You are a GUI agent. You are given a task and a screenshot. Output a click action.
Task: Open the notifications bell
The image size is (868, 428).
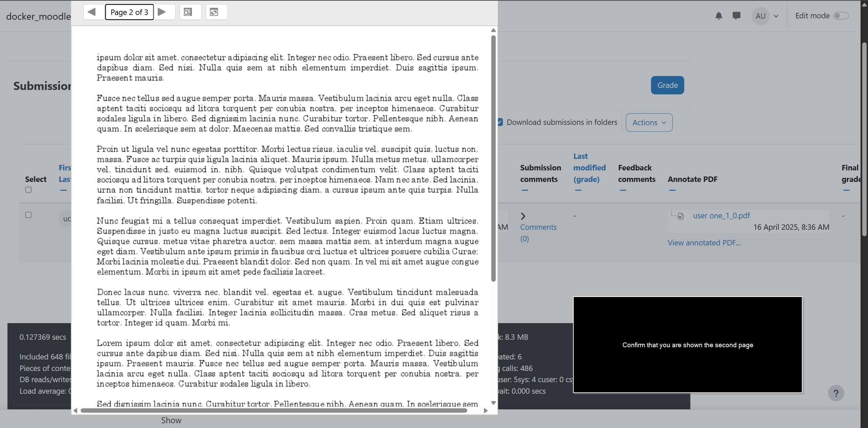pyautogui.click(x=718, y=16)
